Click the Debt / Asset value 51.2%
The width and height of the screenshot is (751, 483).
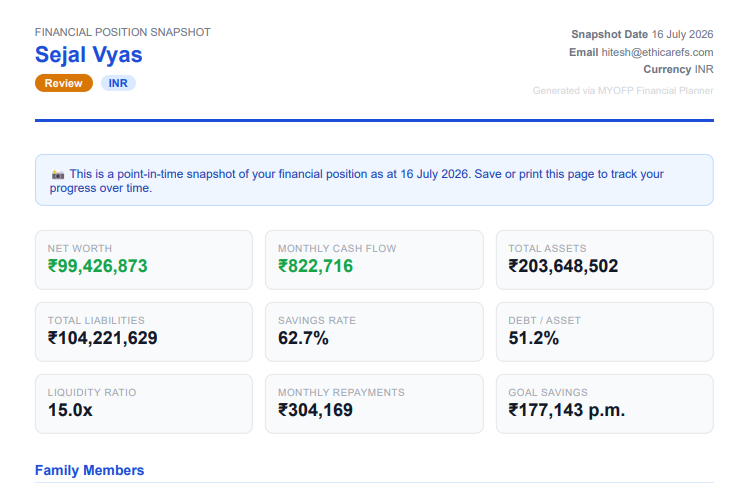pos(534,338)
